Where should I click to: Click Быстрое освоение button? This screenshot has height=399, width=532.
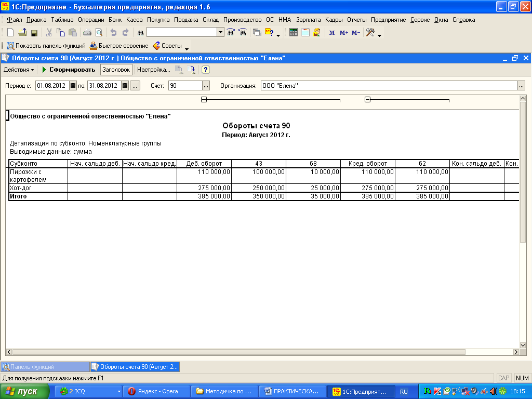pyautogui.click(x=119, y=46)
